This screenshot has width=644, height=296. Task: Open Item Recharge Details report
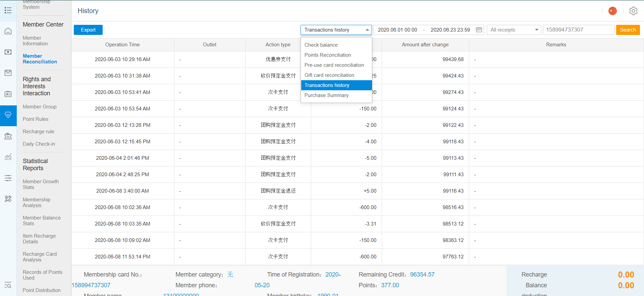39,239
